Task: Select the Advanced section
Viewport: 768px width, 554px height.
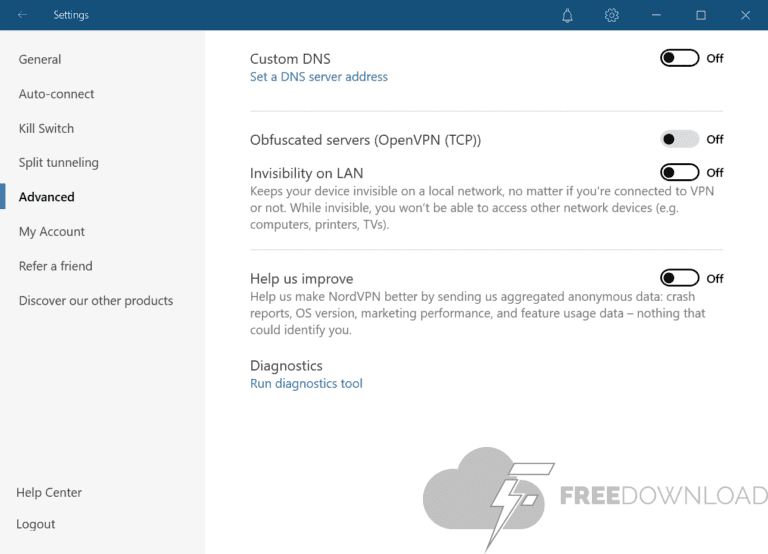Action: [x=47, y=197]
